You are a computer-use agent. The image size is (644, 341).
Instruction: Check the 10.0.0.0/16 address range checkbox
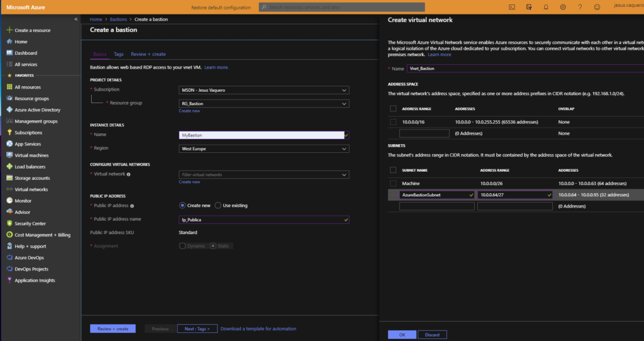pos(393,122)
